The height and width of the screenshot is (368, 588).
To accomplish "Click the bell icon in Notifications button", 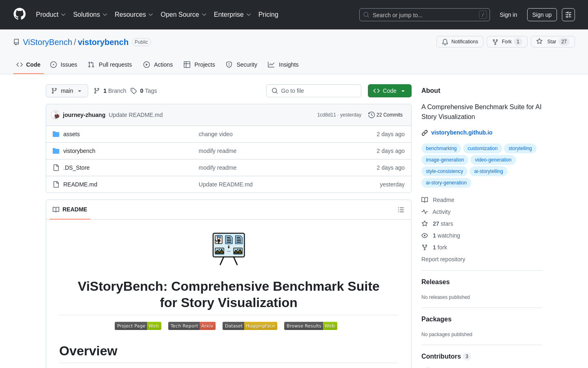I will pyautogui.click(x=445, y=42).
